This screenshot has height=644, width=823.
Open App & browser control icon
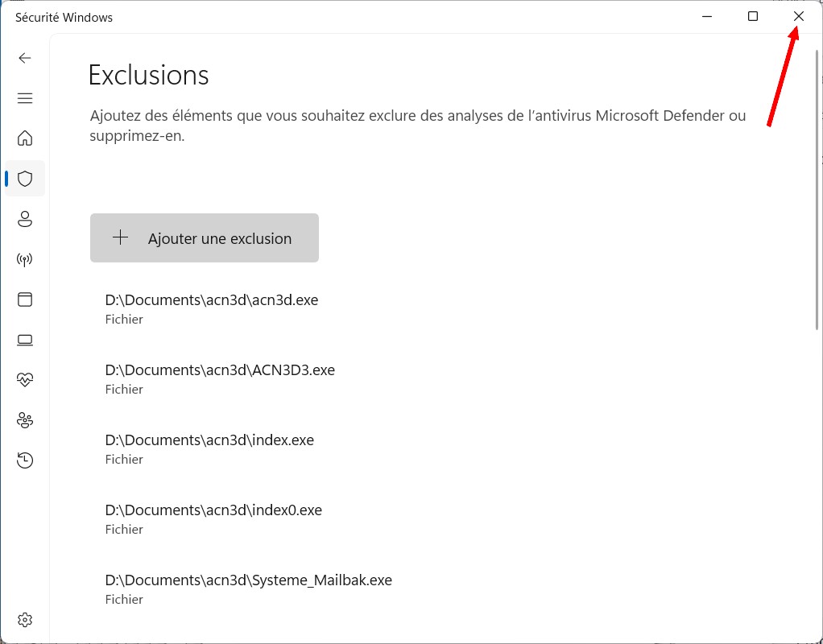[x=25, y=299]
